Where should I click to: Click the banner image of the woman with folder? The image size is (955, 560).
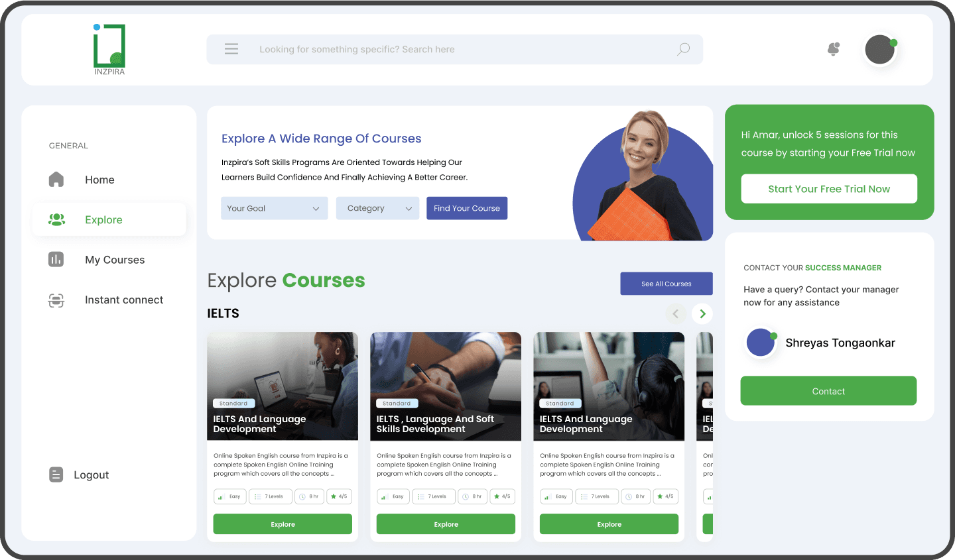[x=643, y=176]
